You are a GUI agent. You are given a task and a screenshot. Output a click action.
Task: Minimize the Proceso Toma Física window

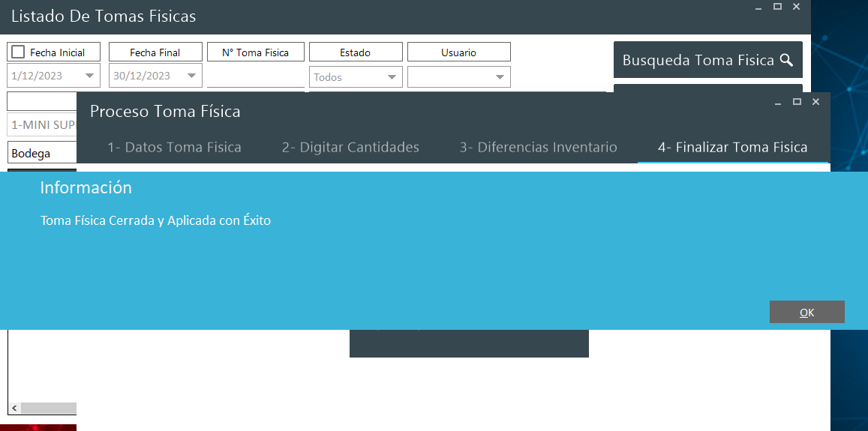pyautogui.click(x=779, y=102)
